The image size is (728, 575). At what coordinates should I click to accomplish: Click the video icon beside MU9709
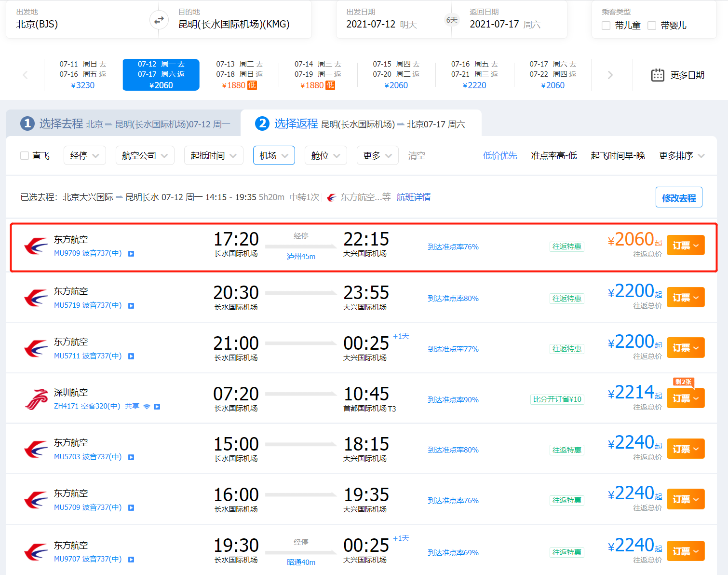(131, 254)
